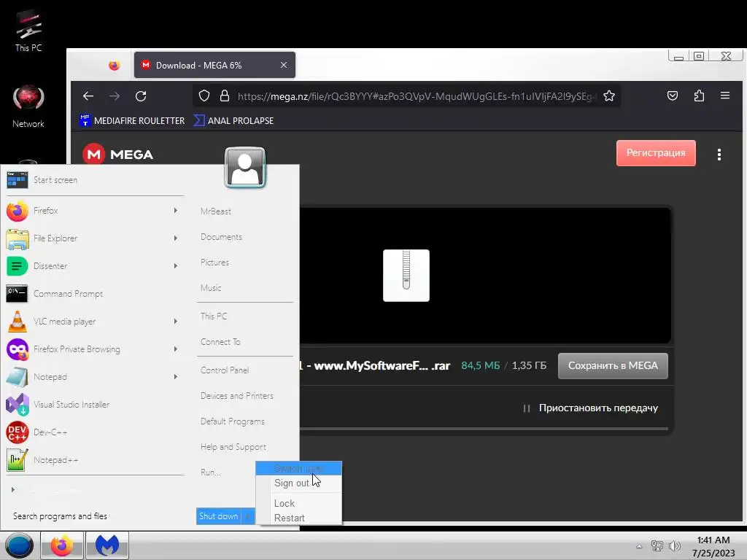
Task: Open Firefox extensions puzzle icon
Action: tap(699, 96)
